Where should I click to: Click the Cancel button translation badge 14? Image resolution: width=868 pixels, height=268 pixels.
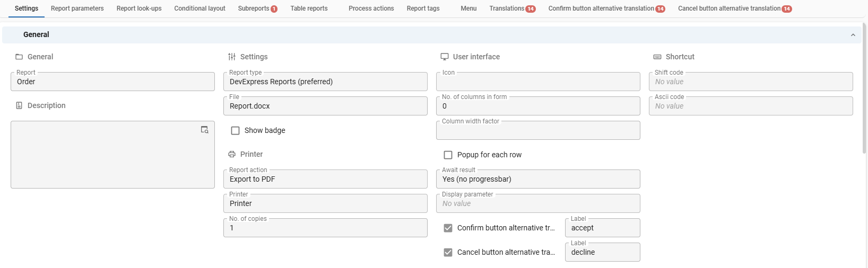pyautogui.click(x=787, y=9)
